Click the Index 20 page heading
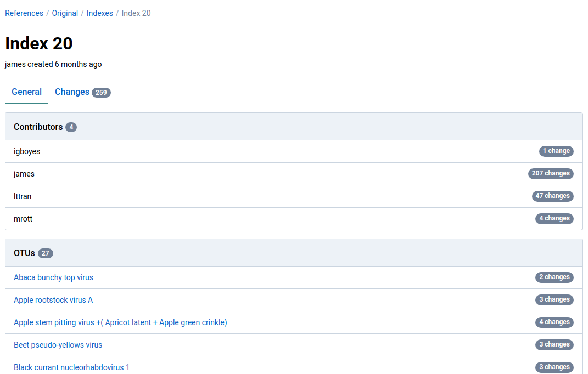Image resolution: width=588 pixels, height=374 pixels. [39, 43]
